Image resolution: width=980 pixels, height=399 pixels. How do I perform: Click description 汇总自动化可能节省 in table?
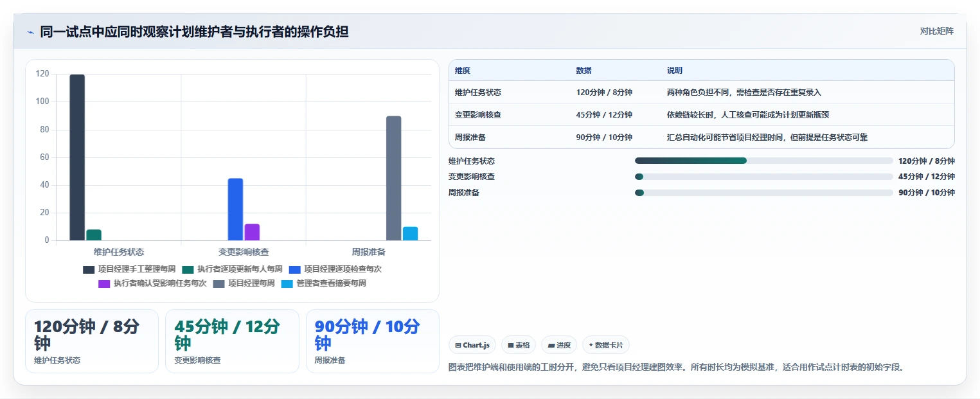point(767,137)
